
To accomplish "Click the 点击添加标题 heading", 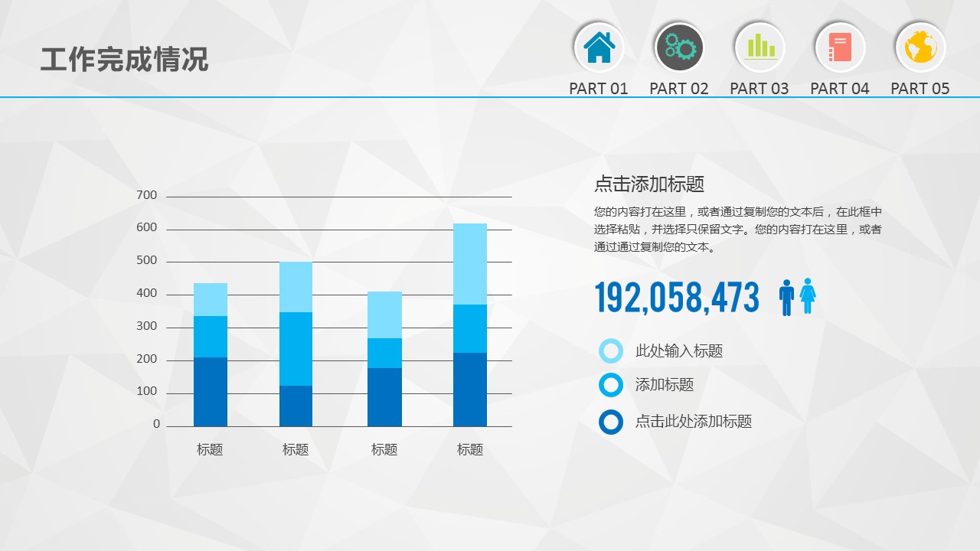I will (649, 184).
